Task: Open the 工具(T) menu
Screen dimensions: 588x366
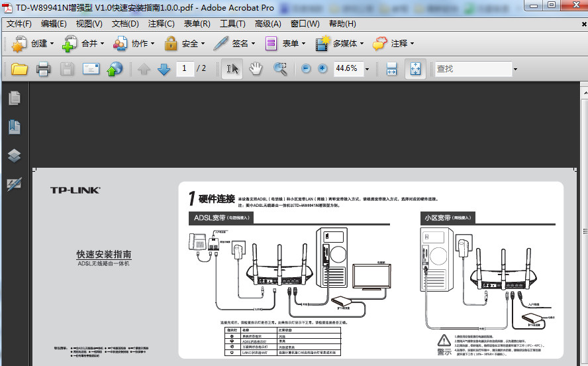Action: pyautogui.click(x=232, y=24)
